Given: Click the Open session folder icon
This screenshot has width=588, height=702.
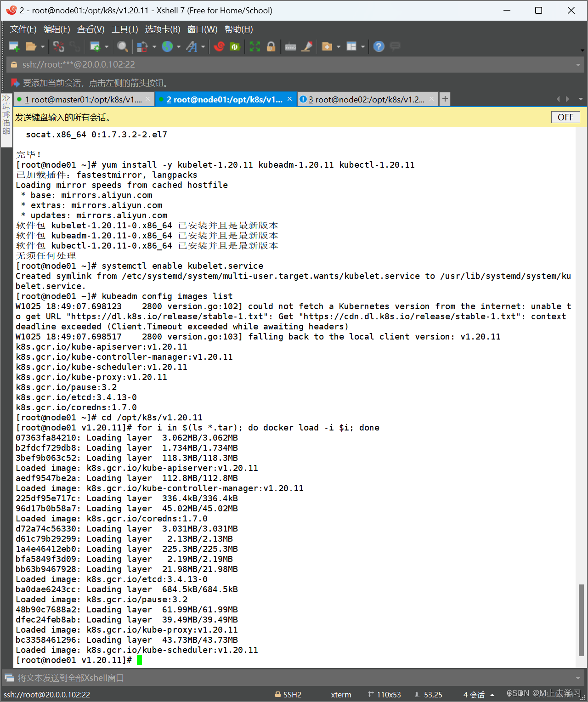Looking at the screenshot, I should [31, 46].
